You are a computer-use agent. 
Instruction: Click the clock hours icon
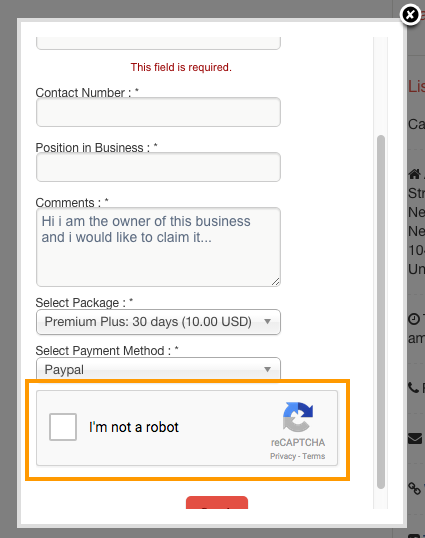[414, 319]
